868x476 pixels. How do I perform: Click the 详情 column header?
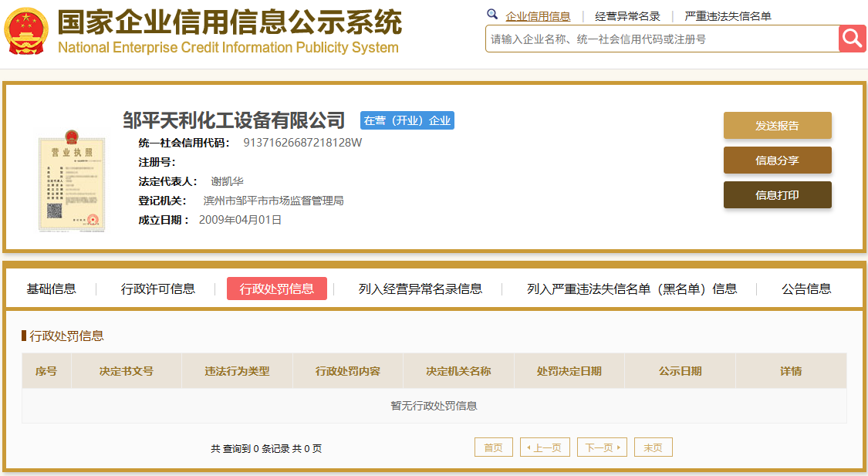click(x=791, y=371)
